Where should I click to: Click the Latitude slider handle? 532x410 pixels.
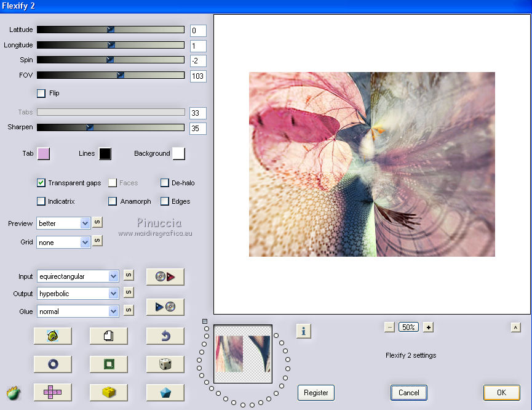(110, 30)
